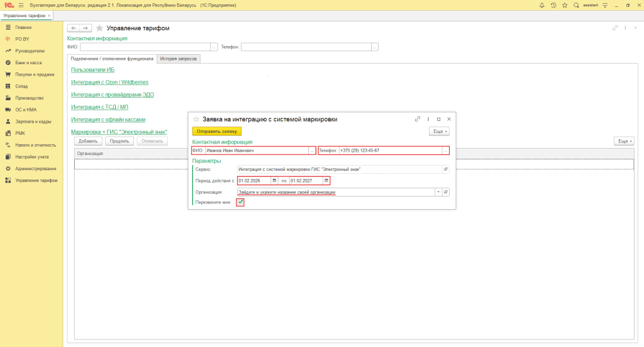The width and height of the screenshot is (644, 347).
Task: Open 'Банк и касса' sidebar section
Action: coord(28,63)
